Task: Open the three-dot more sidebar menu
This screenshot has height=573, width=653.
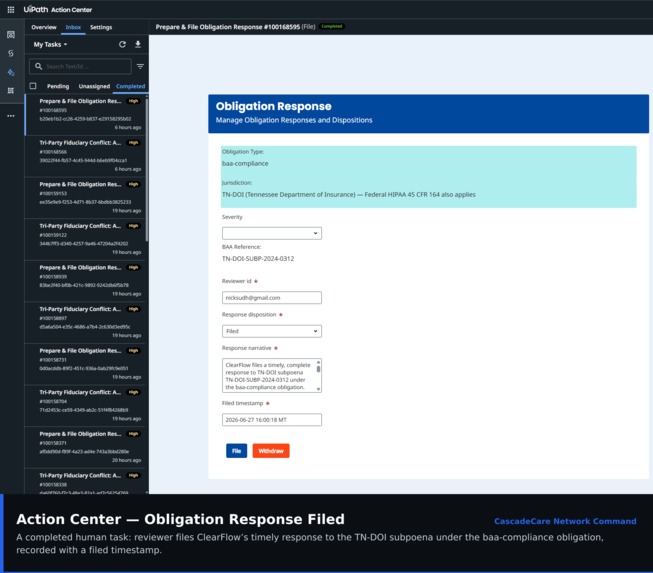Action: [x=11, y=116]
